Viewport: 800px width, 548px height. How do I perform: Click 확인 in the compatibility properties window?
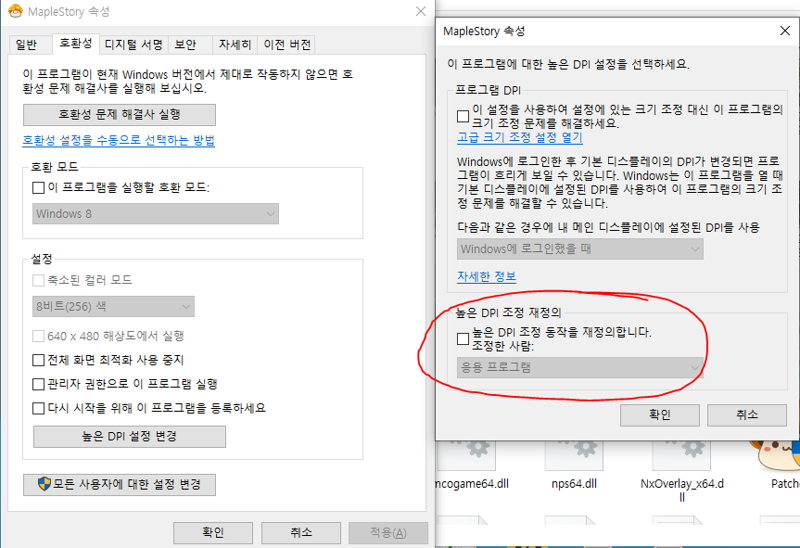213,533
